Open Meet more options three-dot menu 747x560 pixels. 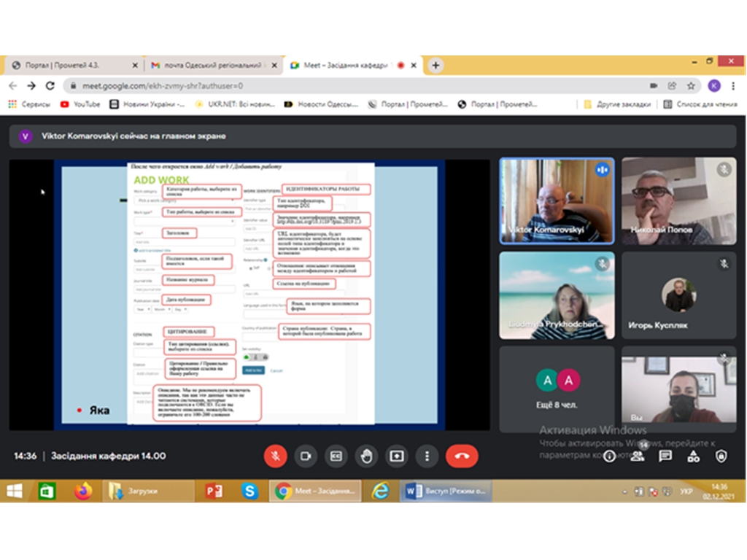[427, 456]
